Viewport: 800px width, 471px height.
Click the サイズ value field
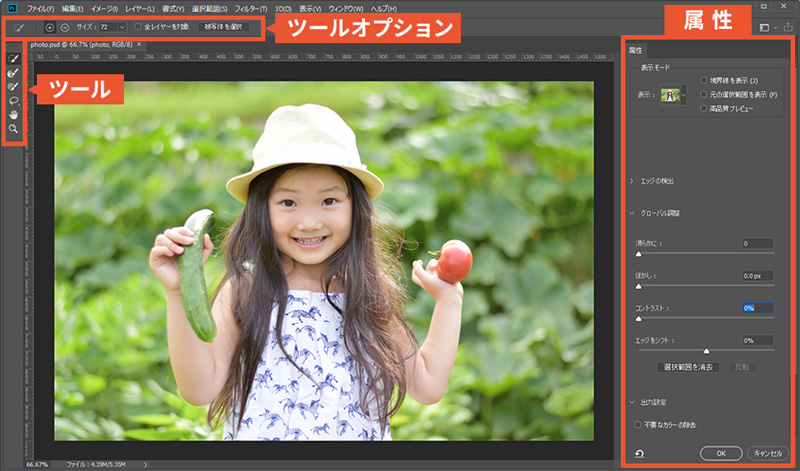coord(109,27)
